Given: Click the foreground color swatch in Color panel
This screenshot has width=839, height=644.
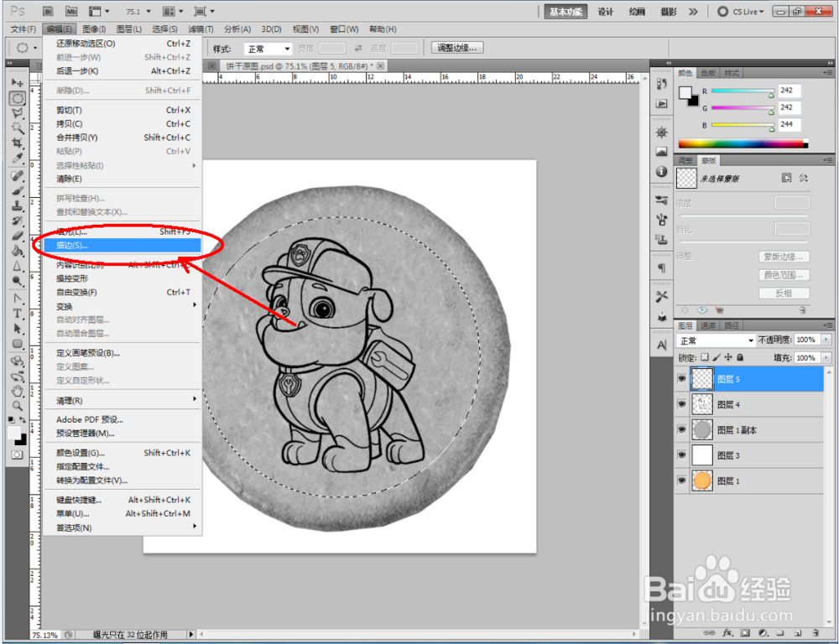Looking at the screenshot, I should 685,93.
